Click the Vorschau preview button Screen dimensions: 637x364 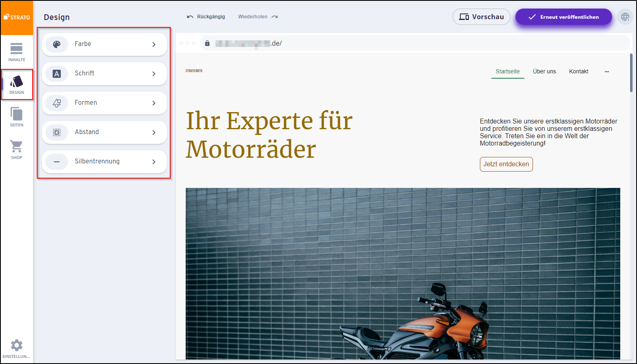click(x=482, y=17)
